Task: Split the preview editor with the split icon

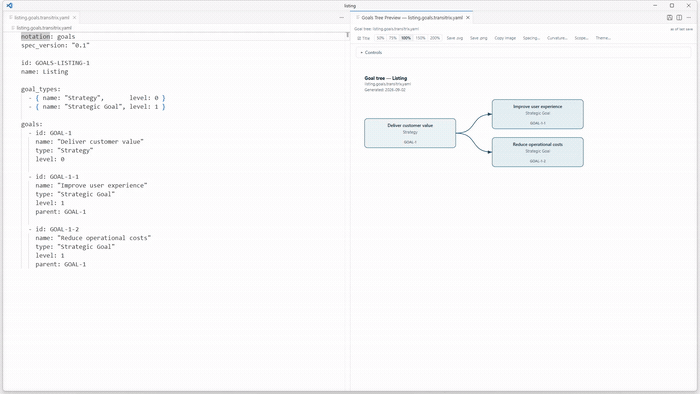Action: [x=679, y=18]
